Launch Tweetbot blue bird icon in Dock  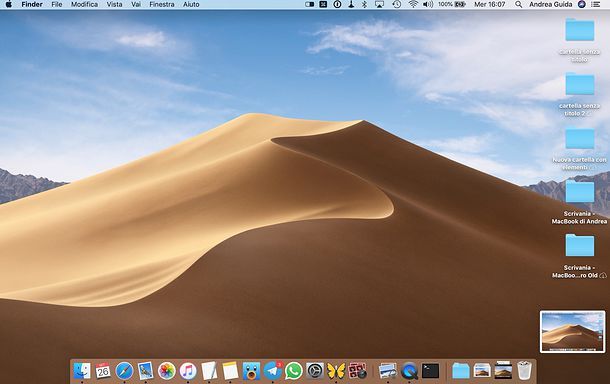tap(252, 371)
